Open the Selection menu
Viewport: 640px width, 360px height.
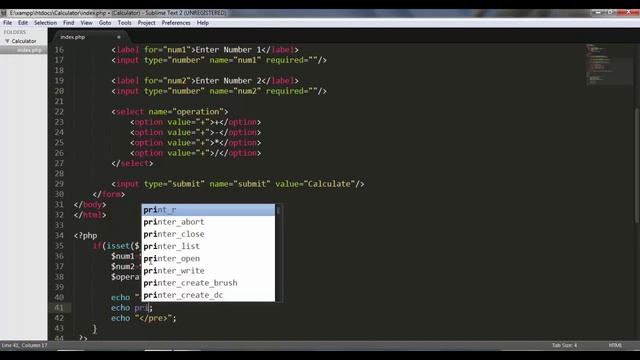[x=45, y=23]
